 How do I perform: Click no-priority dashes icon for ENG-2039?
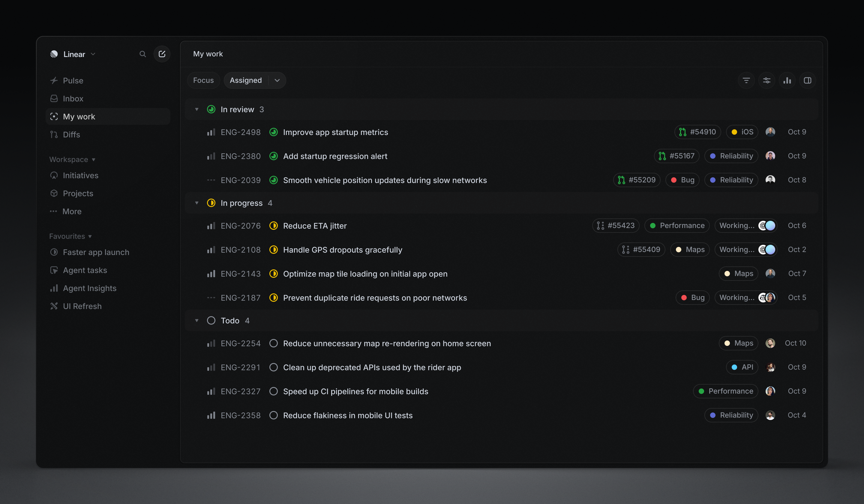coord(211,180)
